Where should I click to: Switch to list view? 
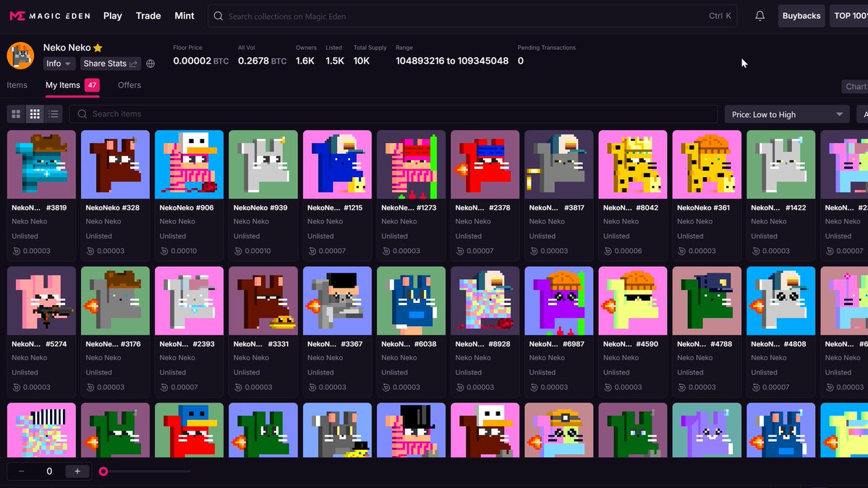(54, 114)
